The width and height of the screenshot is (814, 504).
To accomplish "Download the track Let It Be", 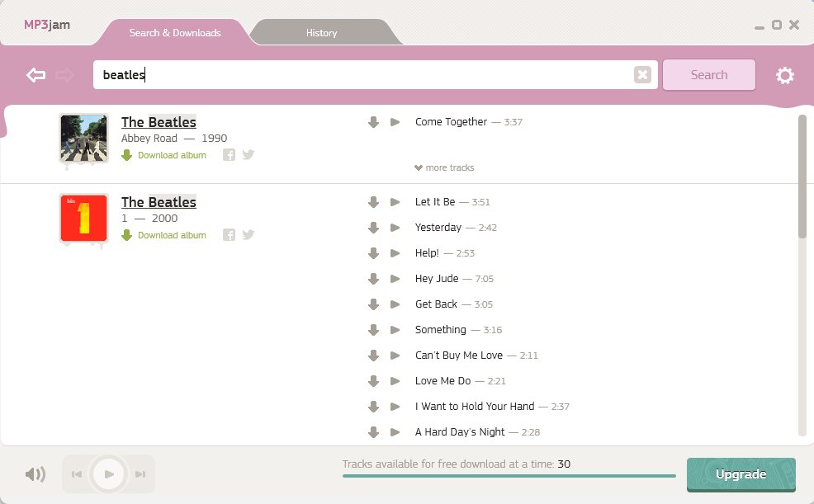I will (373, 202).
